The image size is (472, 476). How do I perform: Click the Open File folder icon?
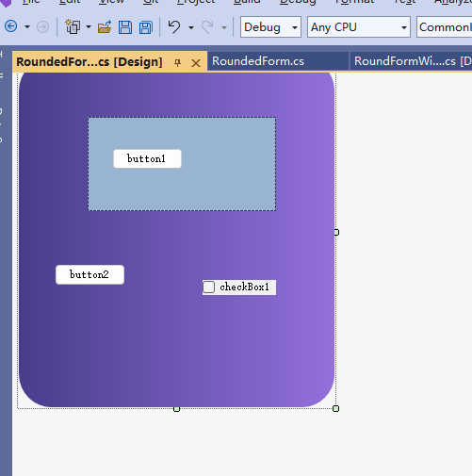pos(105,27)
